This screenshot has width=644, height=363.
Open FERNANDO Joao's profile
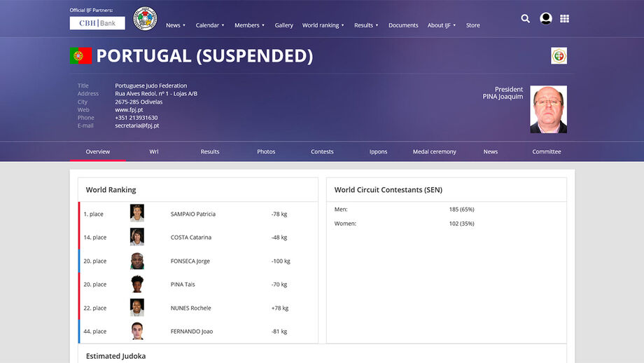192,331
